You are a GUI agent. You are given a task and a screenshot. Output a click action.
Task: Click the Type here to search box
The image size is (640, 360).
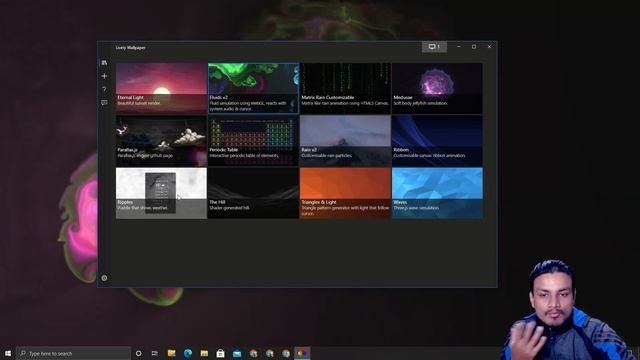pos(73,353)
